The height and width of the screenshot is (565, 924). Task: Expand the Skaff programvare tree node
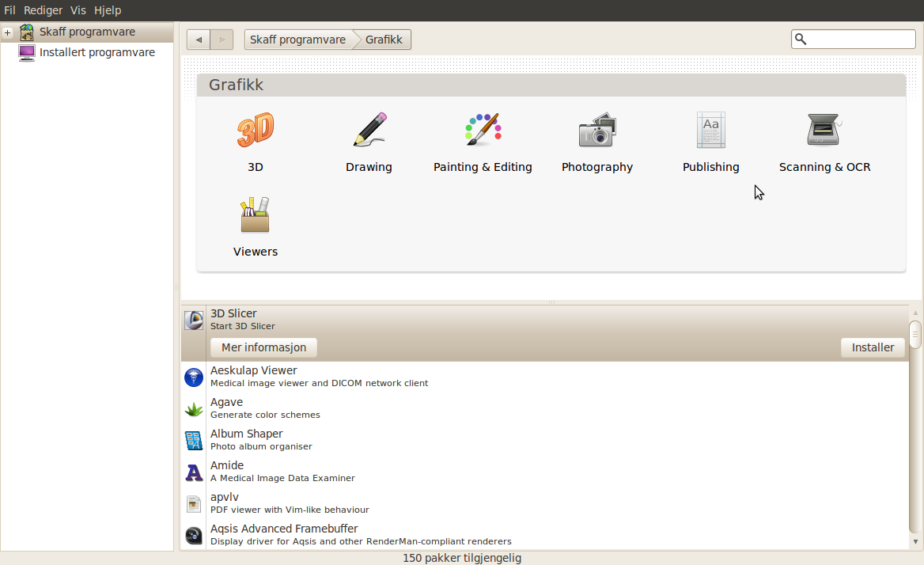[x=8, y=32]
